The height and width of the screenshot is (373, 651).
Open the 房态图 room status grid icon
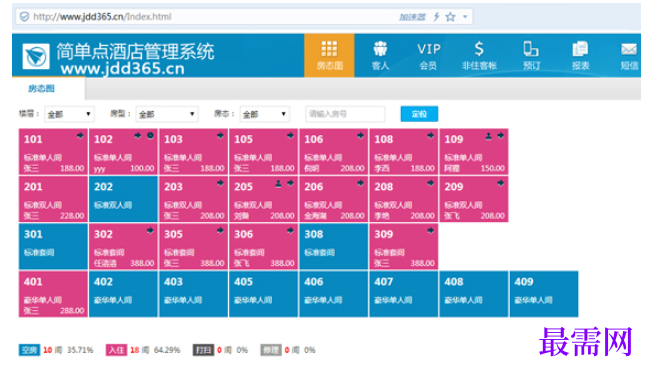(x=329, y=56)
